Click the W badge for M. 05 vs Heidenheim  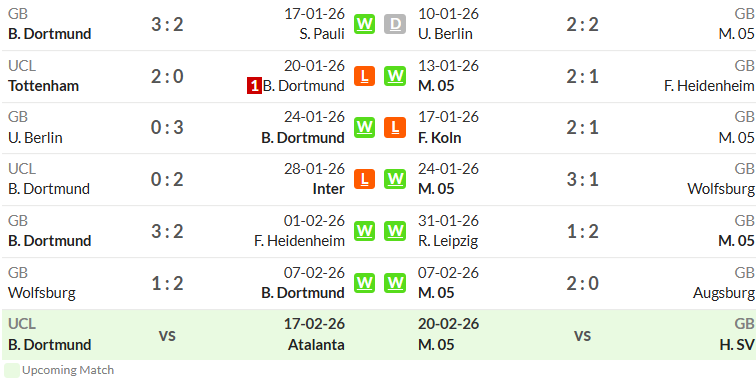[395, 76]
